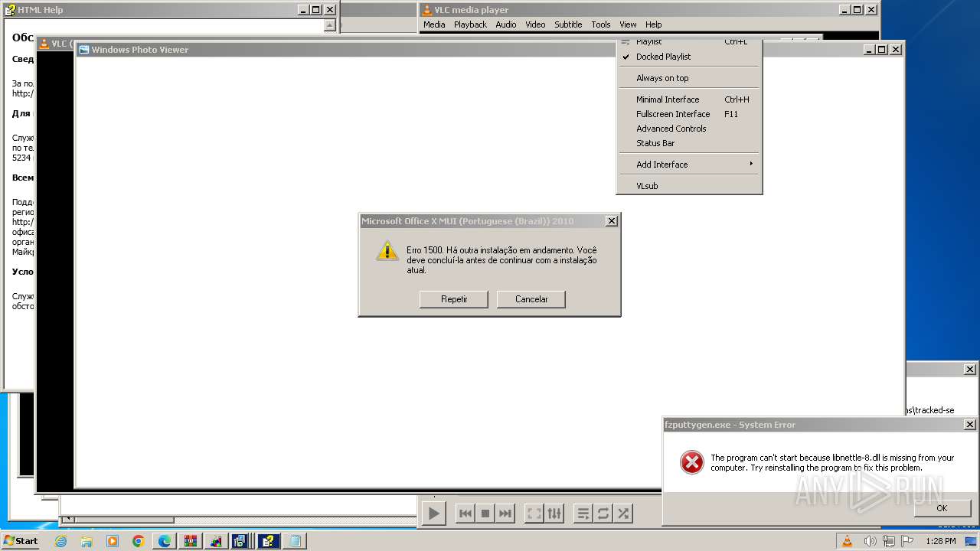Click OK in fzputtygen.exe System Error
The image size is (980, 551).
(x=942, y=508)
